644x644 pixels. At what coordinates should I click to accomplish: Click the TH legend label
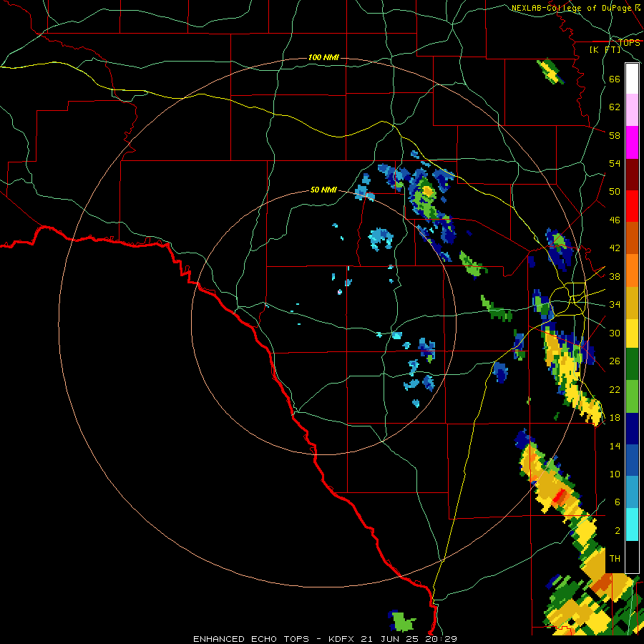pyautogui.click(x=615, y=559)
